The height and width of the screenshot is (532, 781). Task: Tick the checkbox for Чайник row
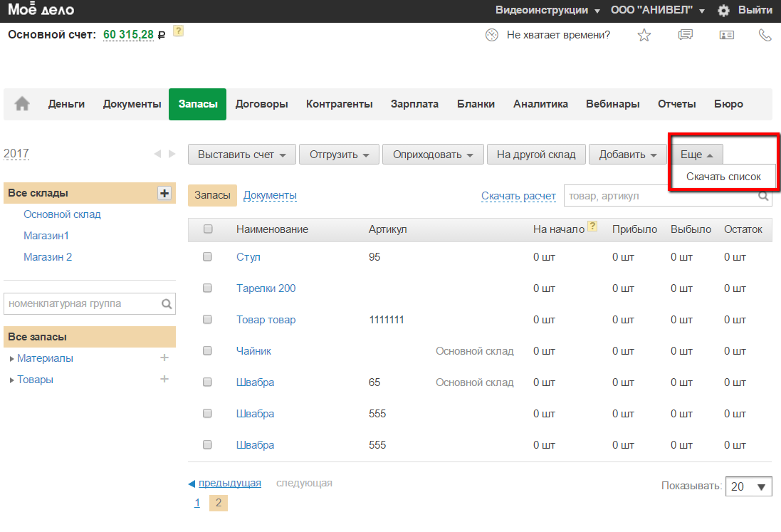tap(208, 351)
